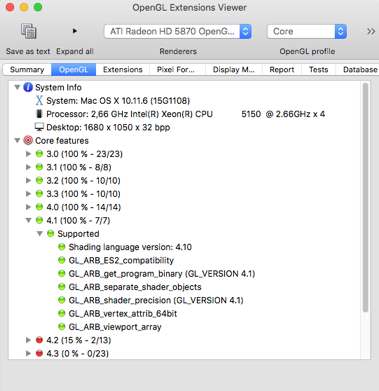Open the Extensions tab
This screenshot has width=379, height=391.
(123, 69)
